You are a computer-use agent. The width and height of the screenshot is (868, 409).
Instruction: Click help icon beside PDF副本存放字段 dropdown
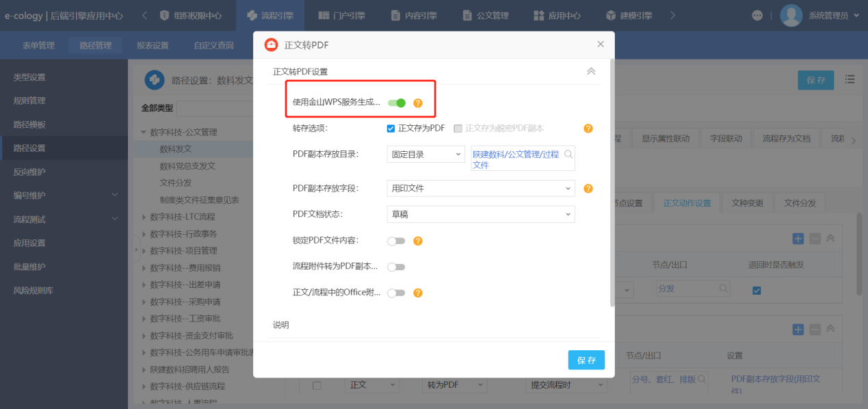pyautogui.click(x=588, y=189)
